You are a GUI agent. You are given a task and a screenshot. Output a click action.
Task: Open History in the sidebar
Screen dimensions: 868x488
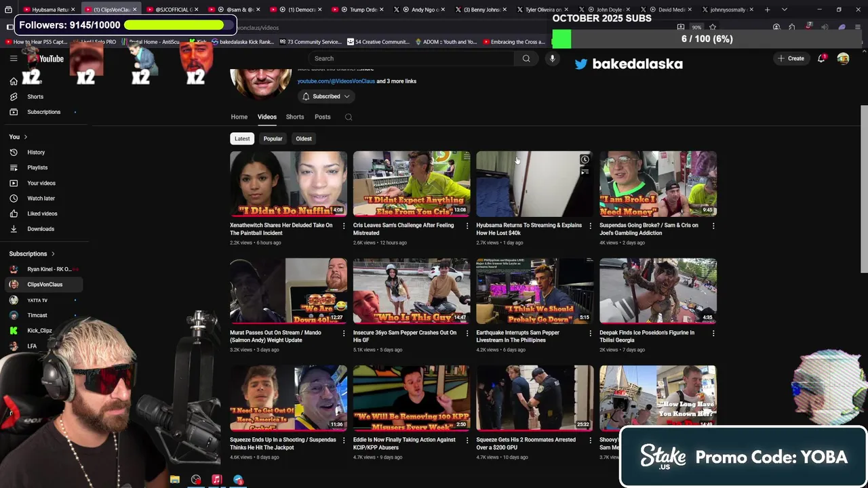[36, 152]
